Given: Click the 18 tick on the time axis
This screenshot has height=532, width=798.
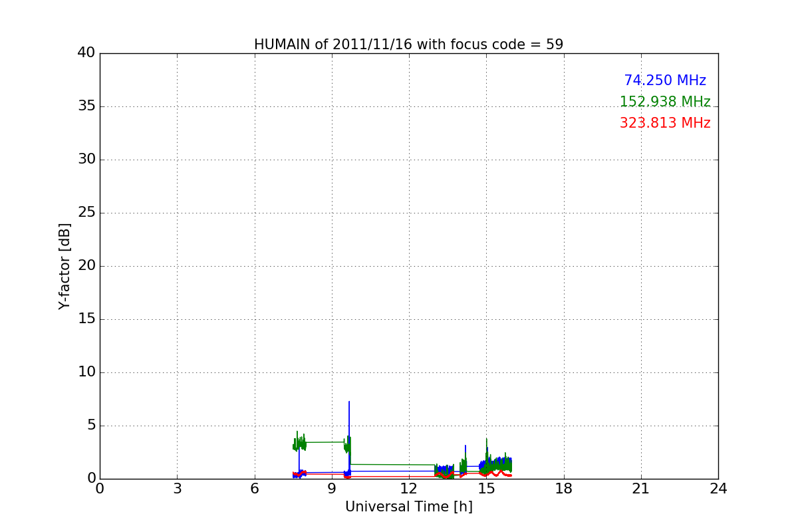Looking at the screenshot, I should (x=564, y=489).
